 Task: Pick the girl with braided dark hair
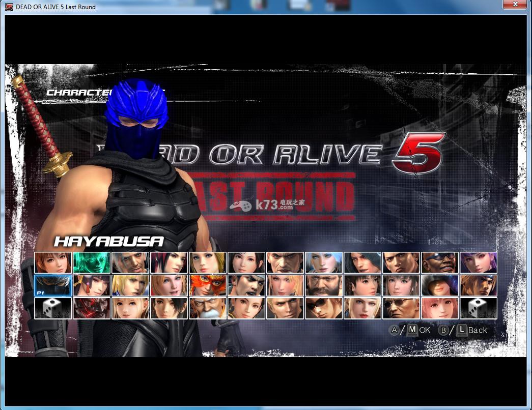pyautogui.click(x=362, y=285)
